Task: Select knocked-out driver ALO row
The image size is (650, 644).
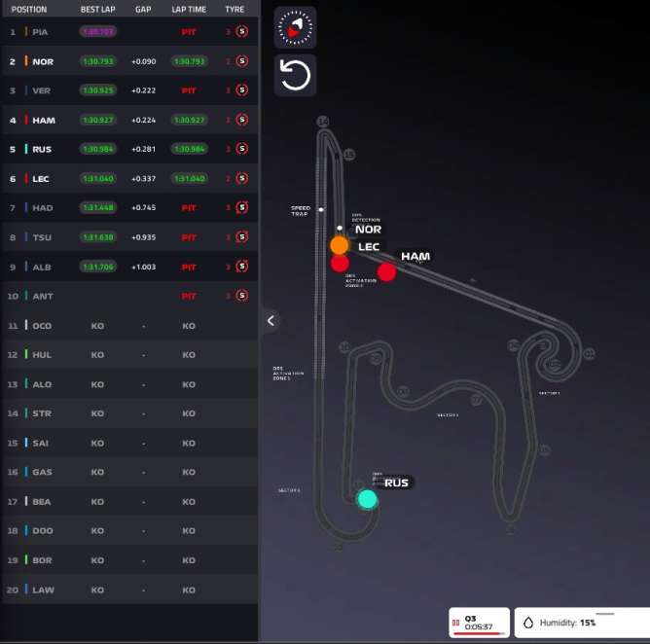Action: coord(129,384)
